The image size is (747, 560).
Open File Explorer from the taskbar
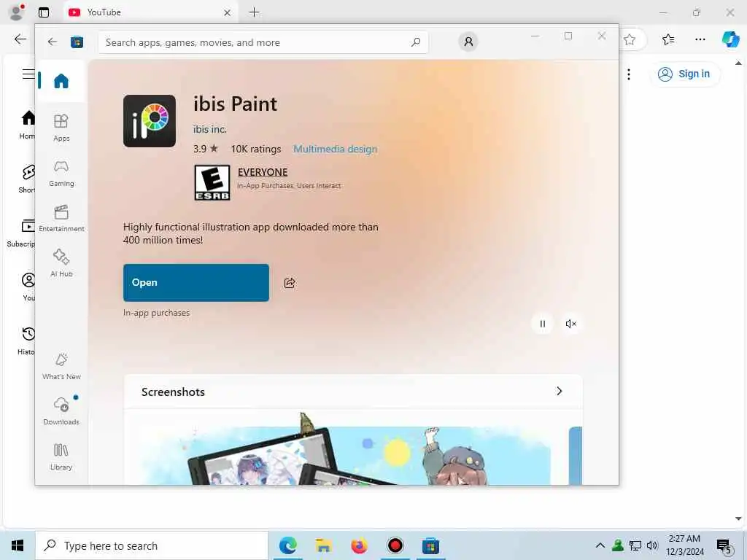pyautogui.click(x=323, y=545)
